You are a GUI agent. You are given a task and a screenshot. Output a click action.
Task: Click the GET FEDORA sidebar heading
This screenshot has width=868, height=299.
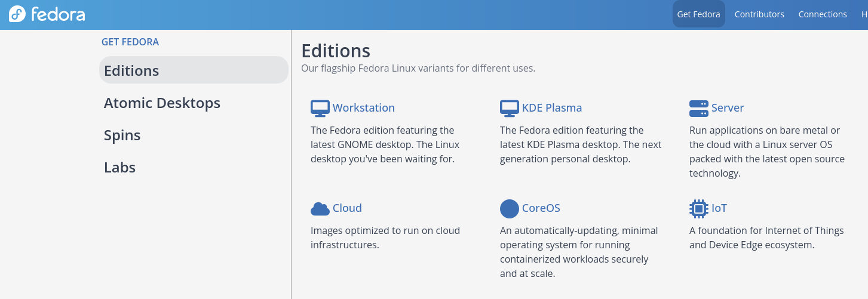click(130, 42)
